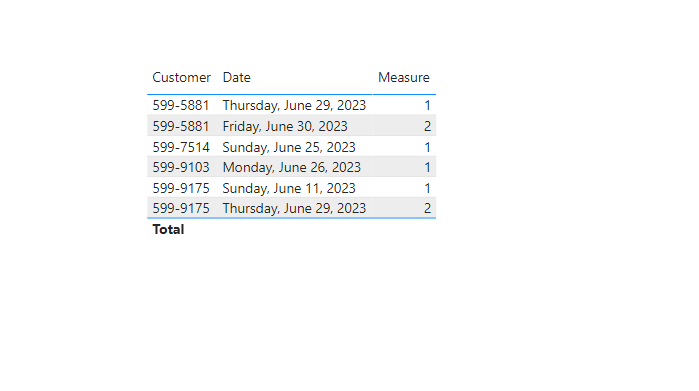Screen dimensions: 699x391
Task: Click date Sunday, June 11, 2023
Action: [x=289, y=188]
